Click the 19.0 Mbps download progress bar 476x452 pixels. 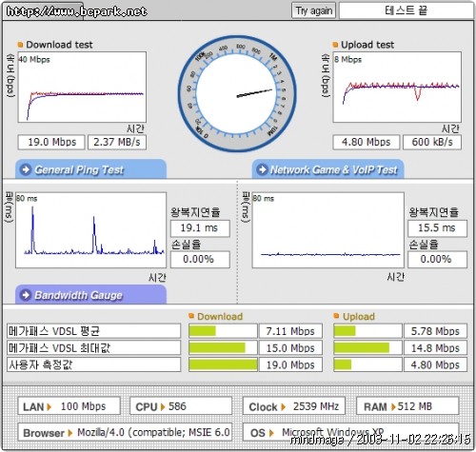pos(223,364)
